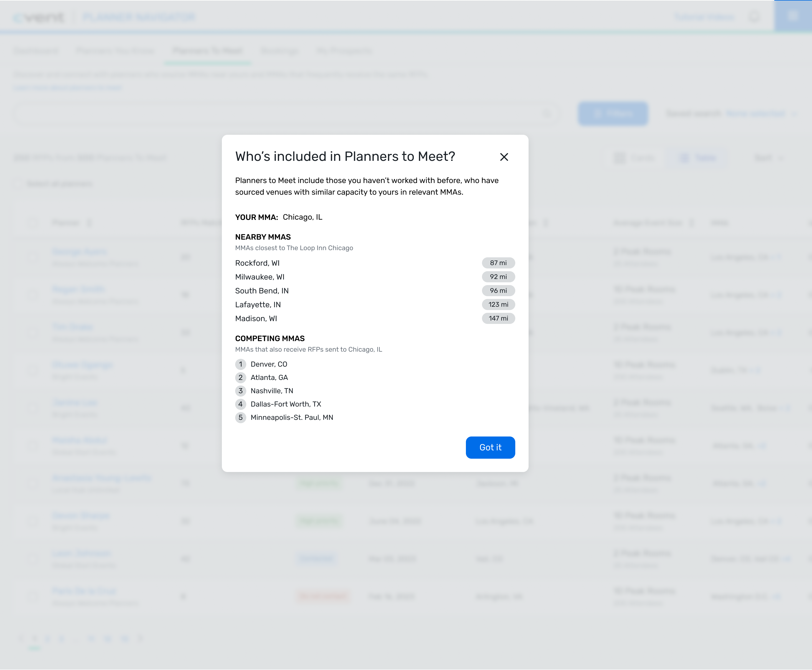Viewport: 812px width, 670px height.
Task: Click the 96 mi distance badge
Action: point(498,291)
